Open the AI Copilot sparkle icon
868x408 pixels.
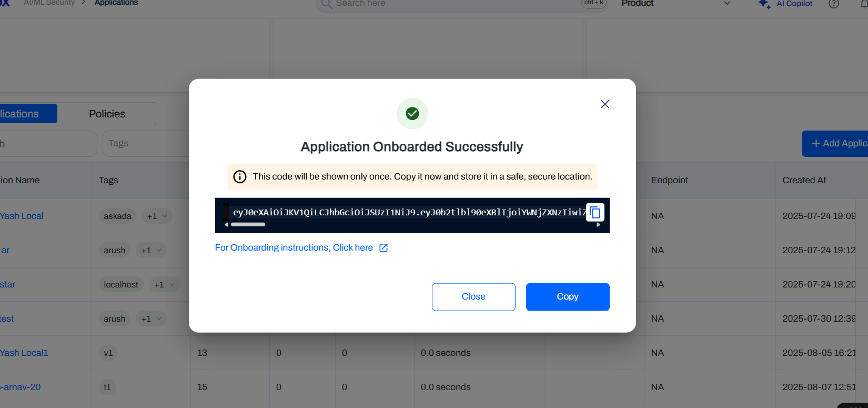[764, 4]
